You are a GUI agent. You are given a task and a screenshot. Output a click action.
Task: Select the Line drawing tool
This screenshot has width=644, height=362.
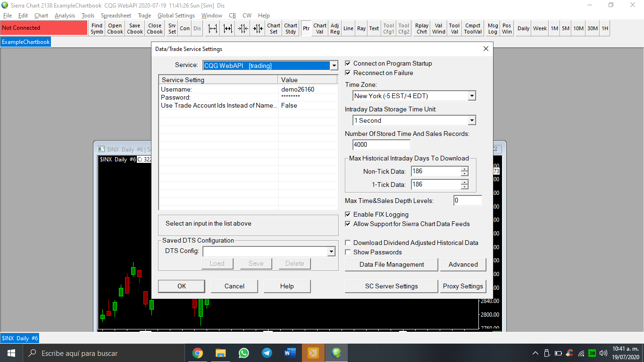[x=348, y=28]
